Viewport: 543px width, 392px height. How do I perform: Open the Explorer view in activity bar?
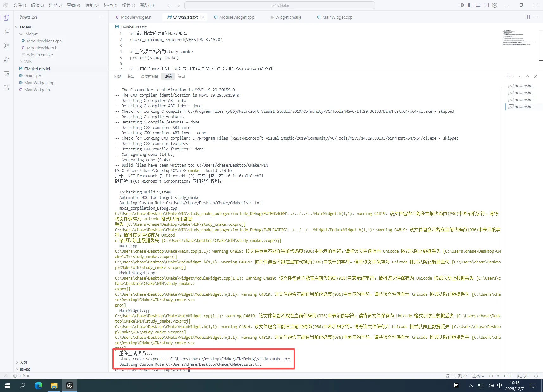(7, 18)
